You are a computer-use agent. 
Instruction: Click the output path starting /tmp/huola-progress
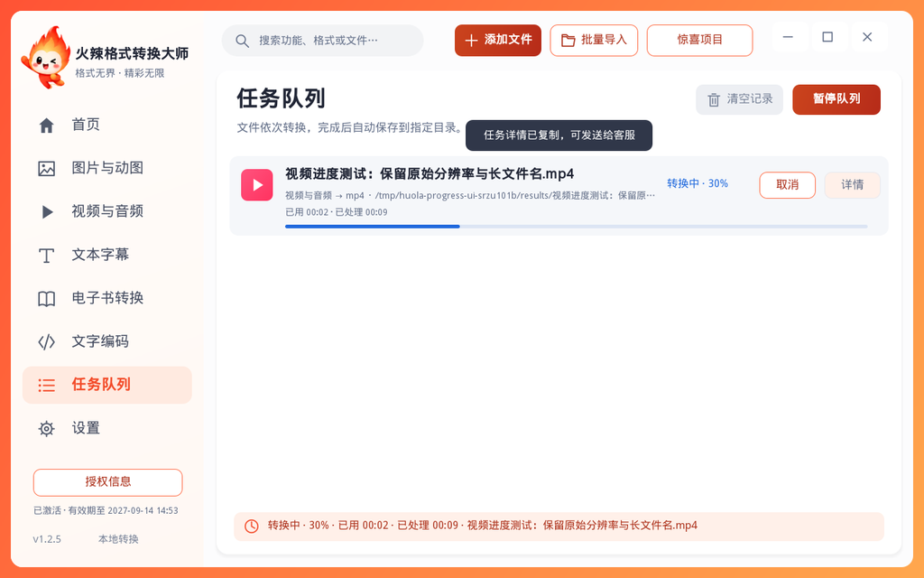point(514,195)
